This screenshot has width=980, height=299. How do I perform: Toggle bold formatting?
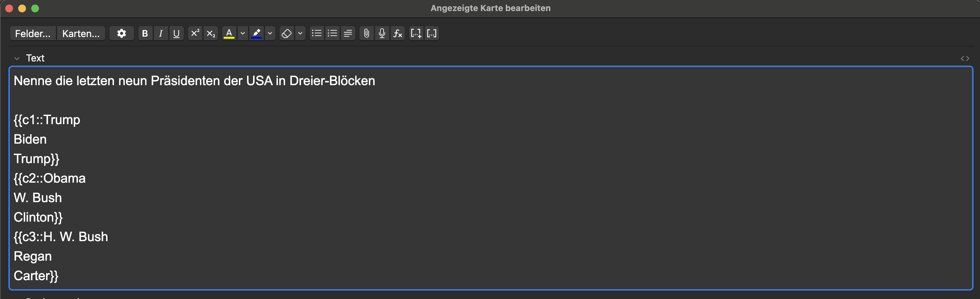(x=145, y=33)
